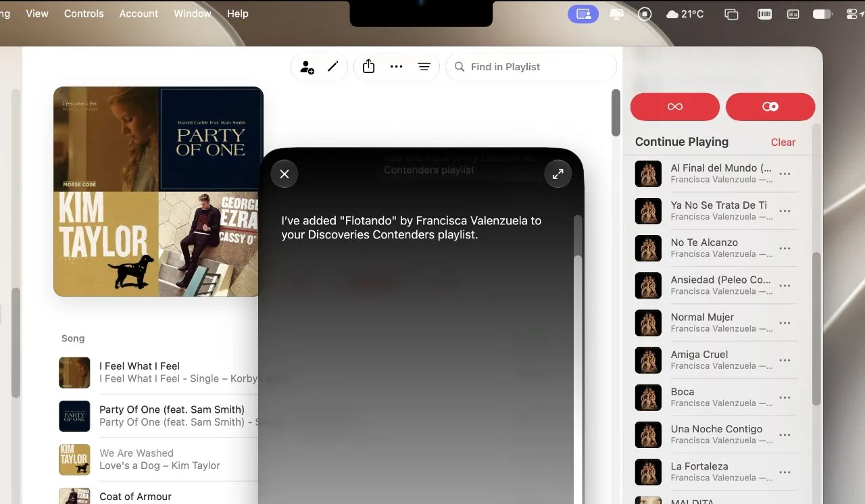The height and width of the screenshot is (504, 865).
Task: Click album art for Ya No Se Trata De Ti
Action: pyautogui.click(x=648, y=211)
